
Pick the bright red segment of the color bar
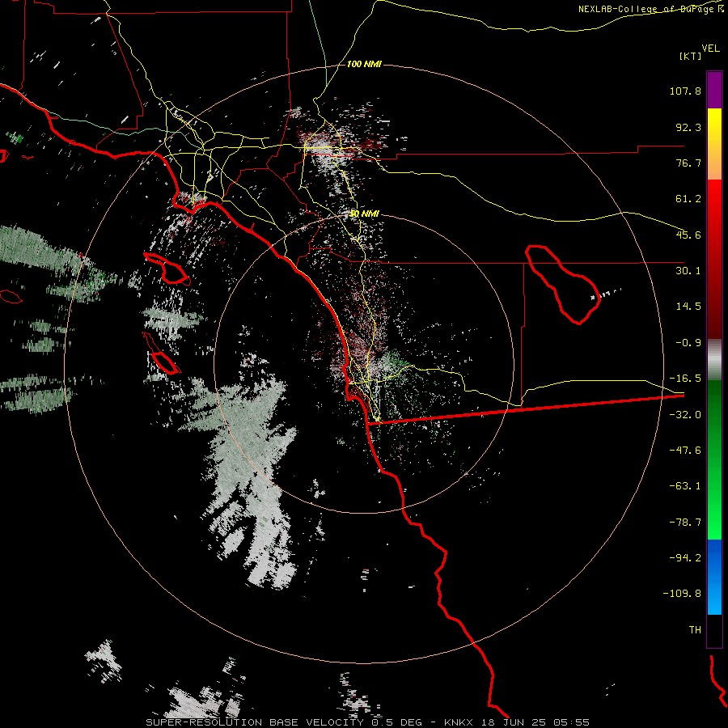[714, 206]
